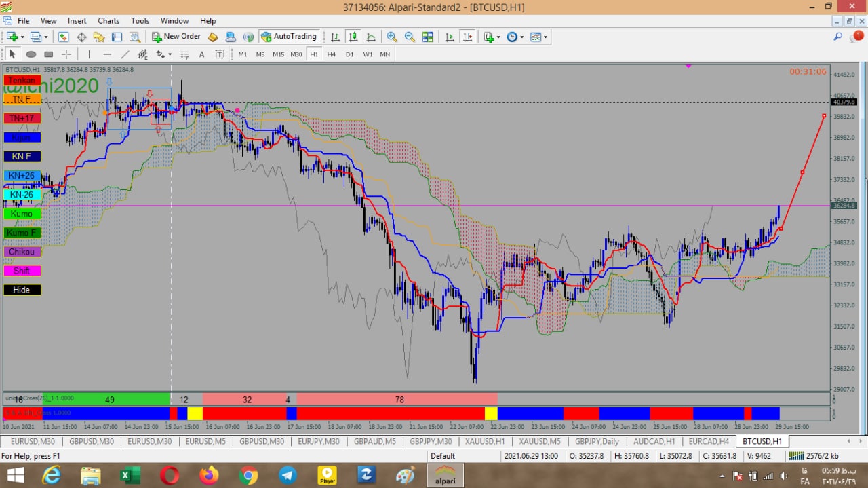Open the search magnifier at top right

(x=838, y=37)
